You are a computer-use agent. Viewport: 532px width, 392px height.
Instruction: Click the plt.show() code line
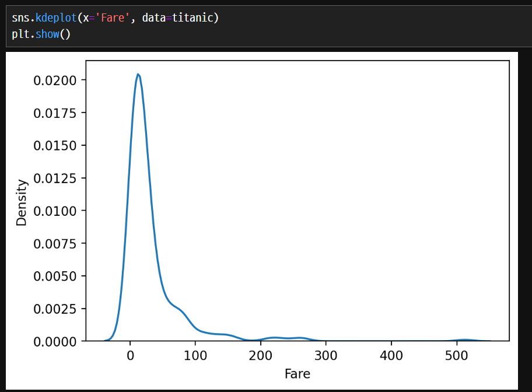(41, 34)
